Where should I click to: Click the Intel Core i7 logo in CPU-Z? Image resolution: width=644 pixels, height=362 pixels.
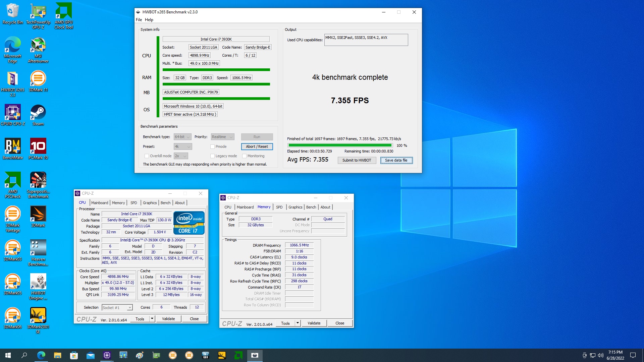coord(189,223)
